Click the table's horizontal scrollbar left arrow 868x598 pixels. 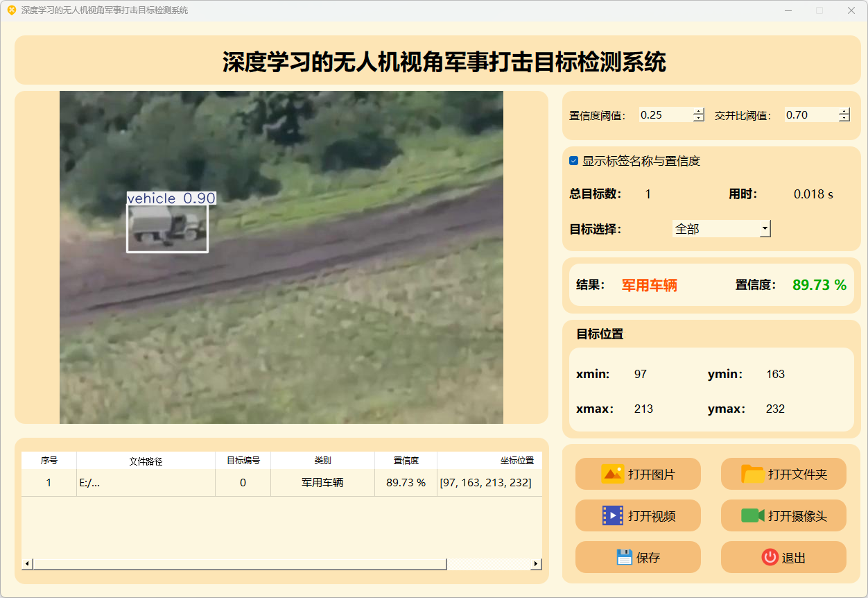pyautogui.click(x=28, y=564)
